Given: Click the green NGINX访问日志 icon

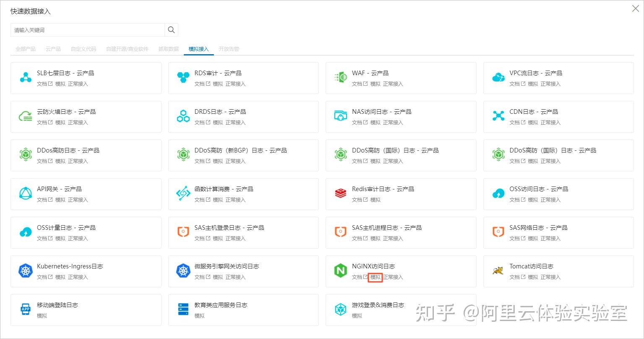Looking at the screenshot, I should click(x=341, y=271).
